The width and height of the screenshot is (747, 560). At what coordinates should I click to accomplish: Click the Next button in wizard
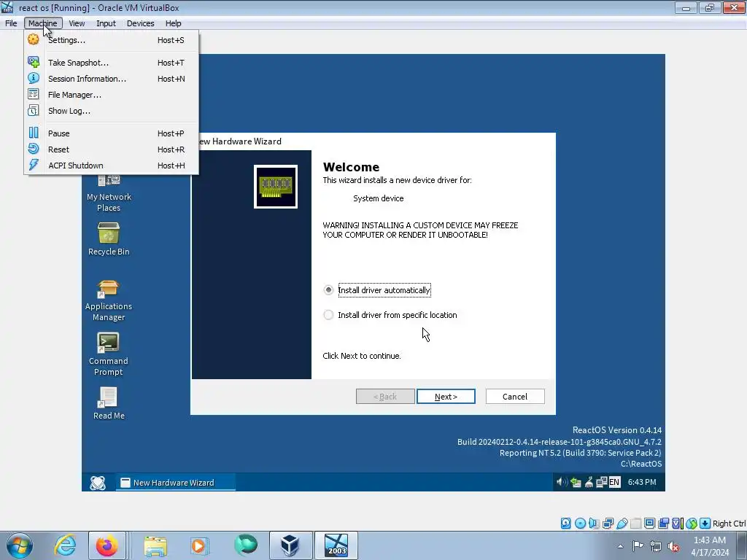point(446,396)
